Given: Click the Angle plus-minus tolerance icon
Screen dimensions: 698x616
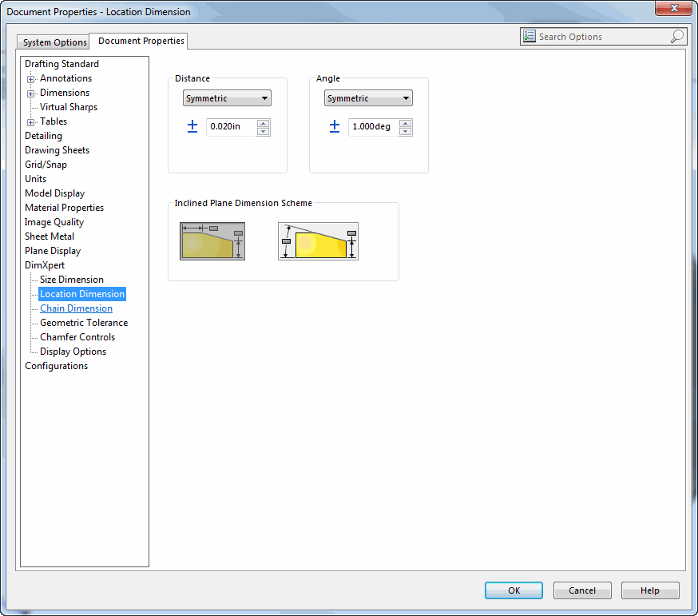Looking at the screenshot, I should tap(335, 126).
